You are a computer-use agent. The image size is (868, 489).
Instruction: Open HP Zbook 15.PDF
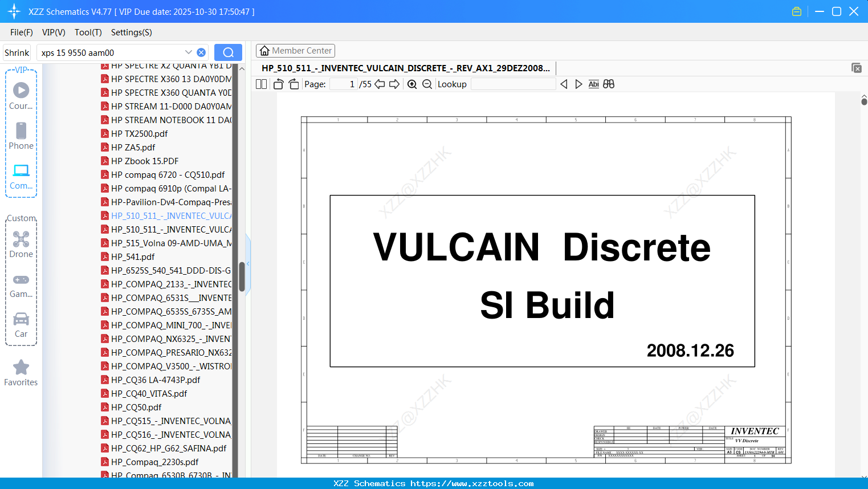click(145, 161)
